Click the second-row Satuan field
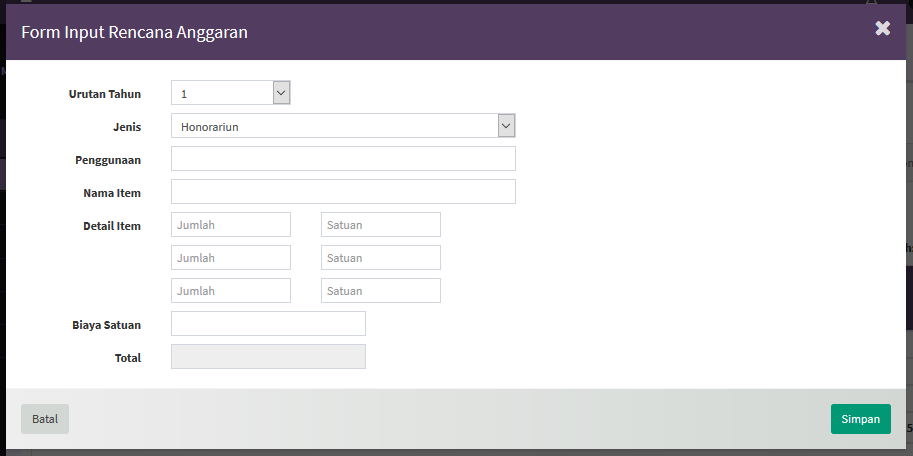The image size is (913, 456). (x=381, y=257)
